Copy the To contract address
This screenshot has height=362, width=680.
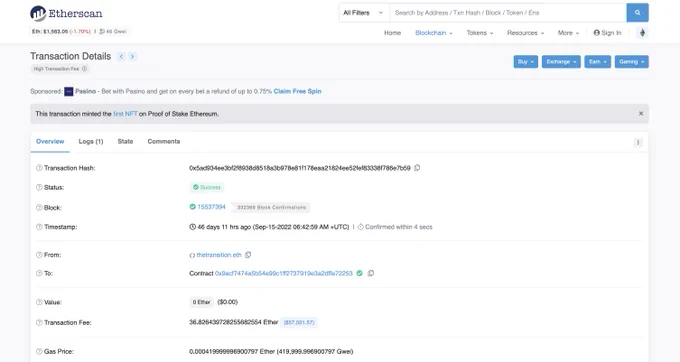(x=371, y=273)
